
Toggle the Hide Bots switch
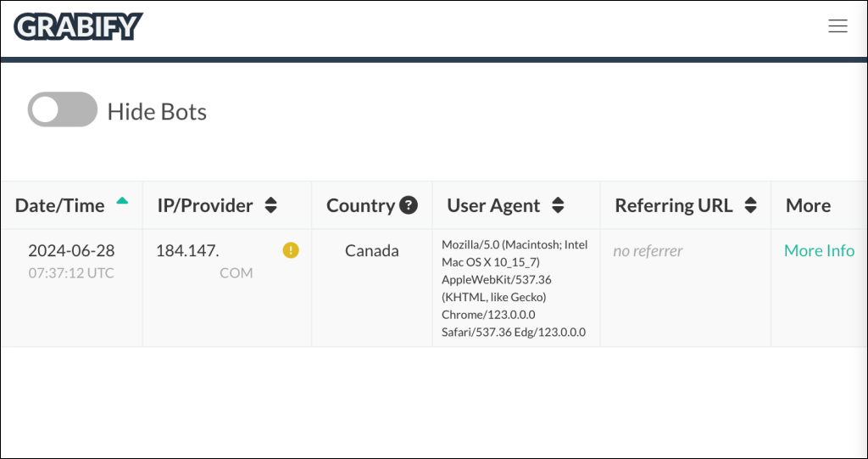tap(63, 109)
